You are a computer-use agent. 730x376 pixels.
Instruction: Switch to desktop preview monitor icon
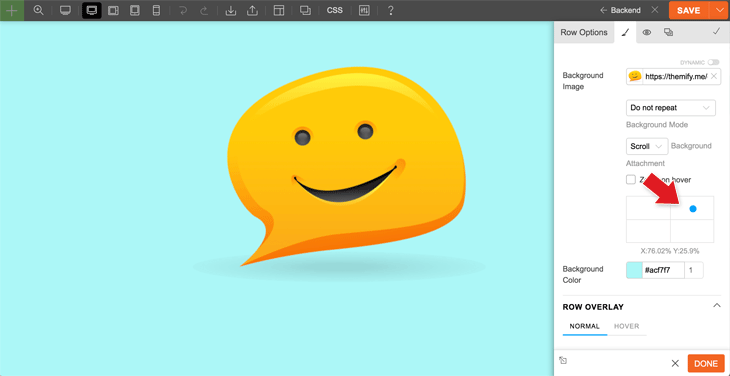(65, 10)
